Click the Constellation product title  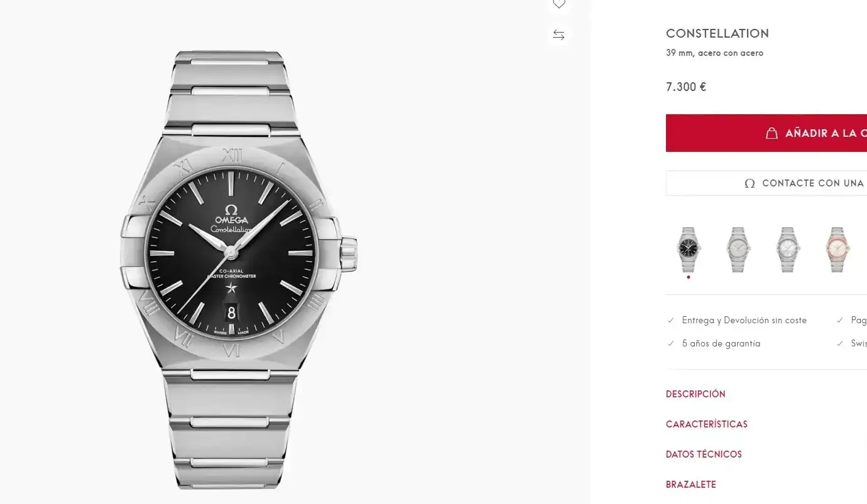(x=717, y=34)
